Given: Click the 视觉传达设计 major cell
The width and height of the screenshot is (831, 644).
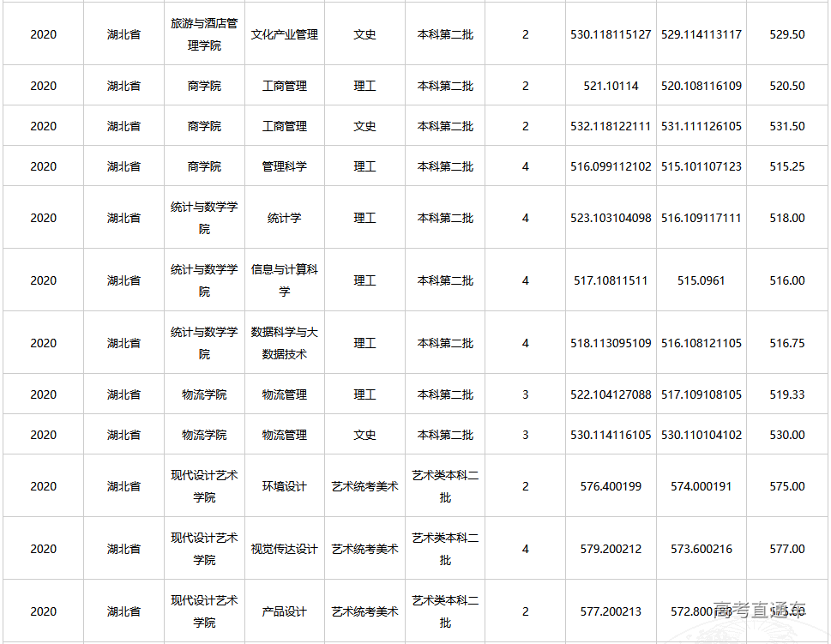Looking at the screenshot, I should (x=285, y=548).
